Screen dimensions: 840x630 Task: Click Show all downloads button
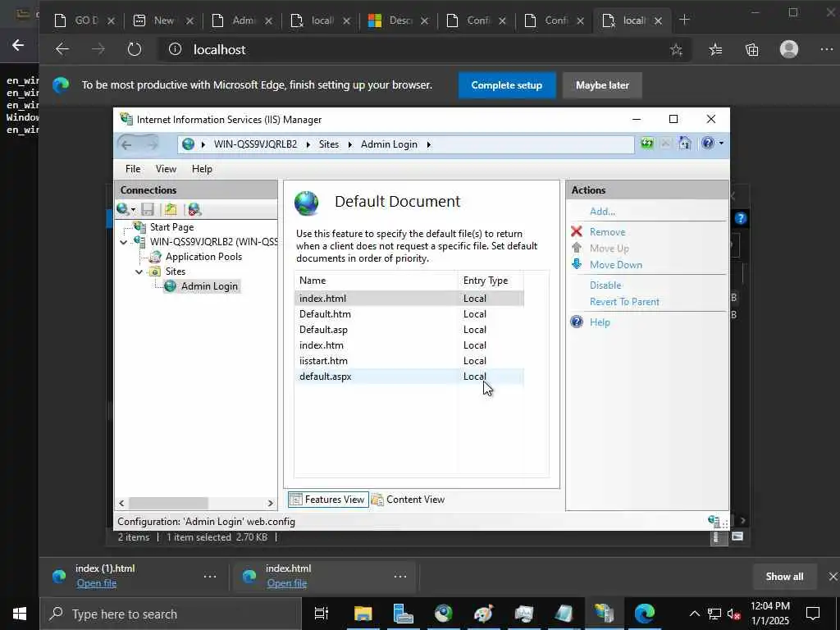pyautogui.click(x=784, y=577)
